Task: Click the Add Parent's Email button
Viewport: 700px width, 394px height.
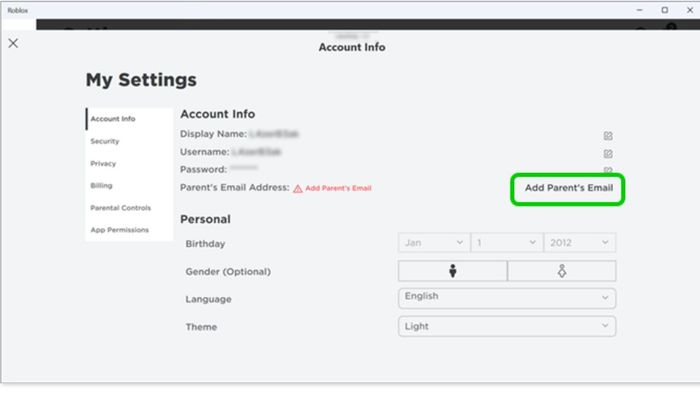Action: point(568,188)
